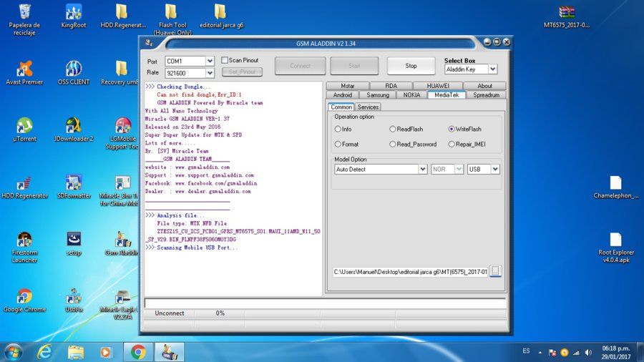Choose the Repair_IMEI operation option
644x362 pixels.
[x=452, y=144]
